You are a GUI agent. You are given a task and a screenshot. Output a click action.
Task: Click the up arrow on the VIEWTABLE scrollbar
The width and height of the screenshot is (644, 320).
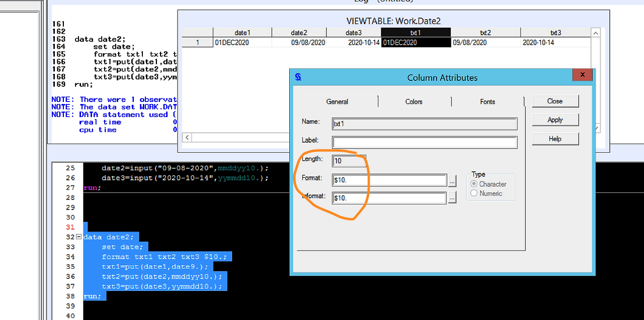[x=595, y=32]
